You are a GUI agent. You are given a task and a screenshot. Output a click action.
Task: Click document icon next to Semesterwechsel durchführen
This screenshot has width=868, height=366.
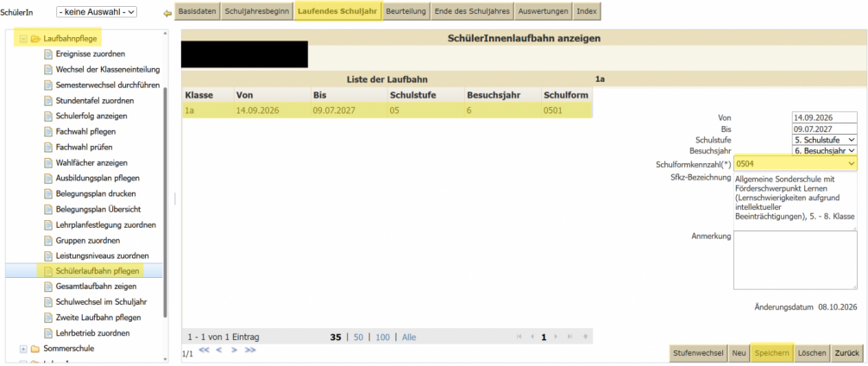pos(47,85)
